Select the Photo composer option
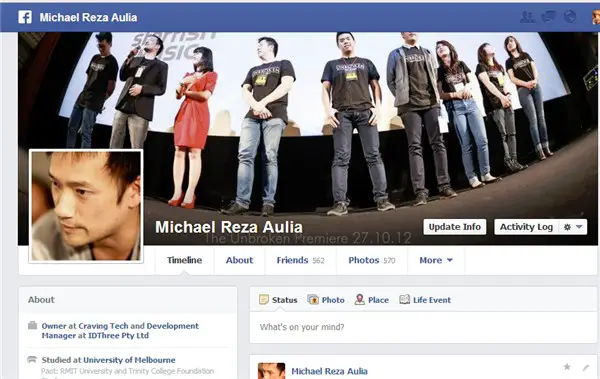The width and height of the screenshot is (600, 379). (x=326, y=300)
